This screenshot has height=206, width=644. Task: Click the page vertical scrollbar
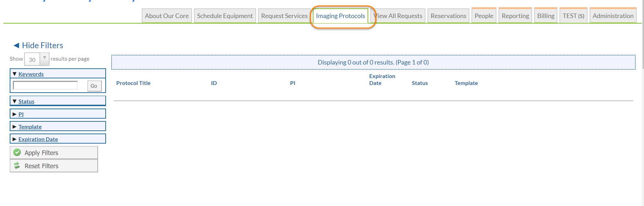[643, 35]
